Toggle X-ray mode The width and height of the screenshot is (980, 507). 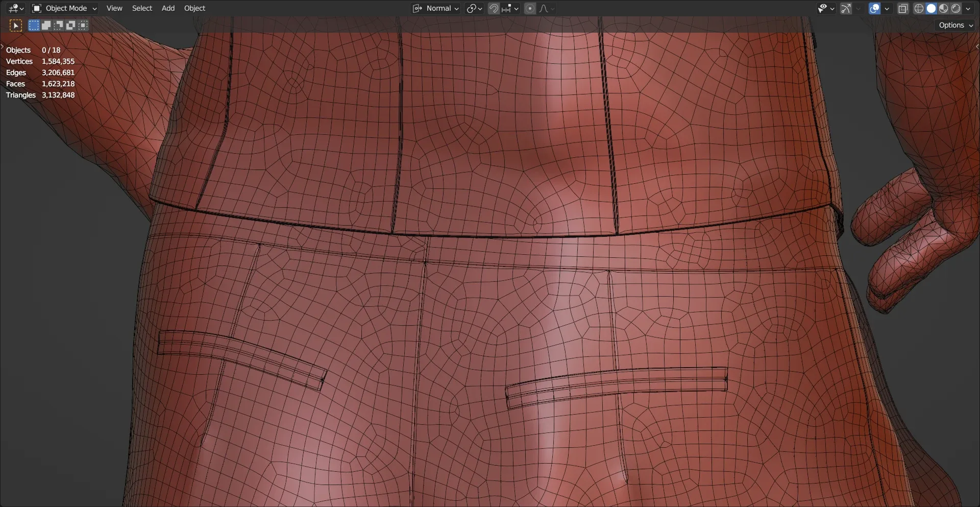tap(903, 8)
